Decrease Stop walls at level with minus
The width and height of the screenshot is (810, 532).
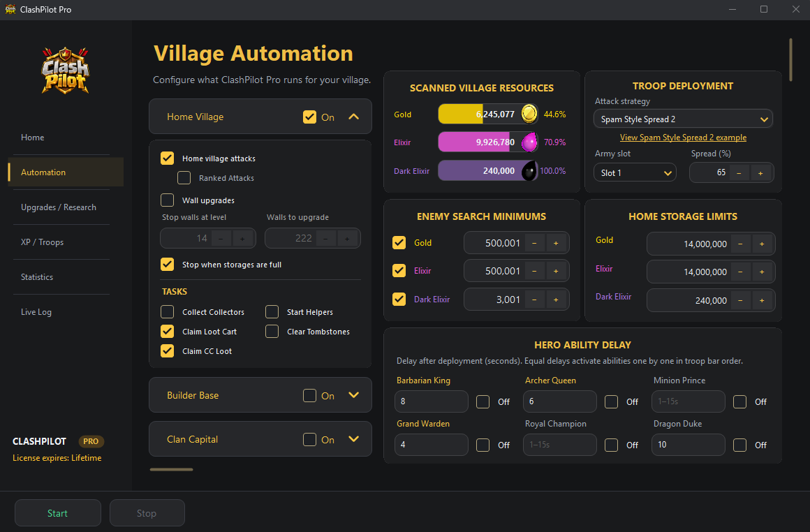point(221,238)
